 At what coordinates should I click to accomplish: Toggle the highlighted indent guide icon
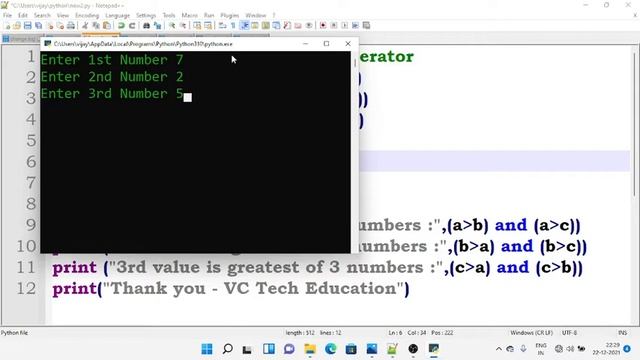click(244, 26)
